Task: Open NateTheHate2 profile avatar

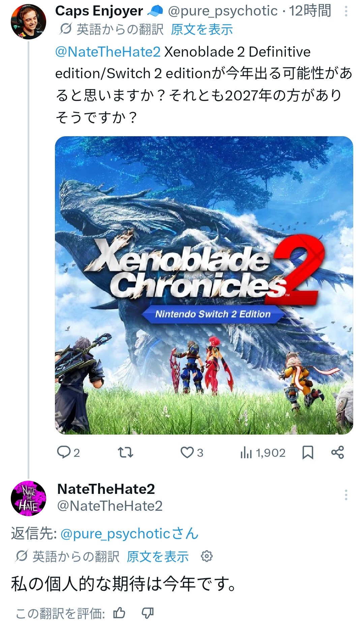Action: [29, 498]
